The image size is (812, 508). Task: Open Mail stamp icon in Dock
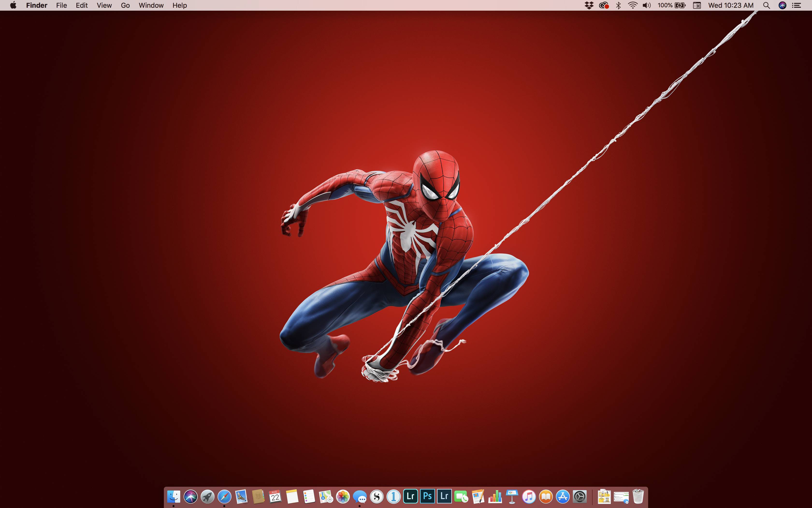tap(241, 496)
